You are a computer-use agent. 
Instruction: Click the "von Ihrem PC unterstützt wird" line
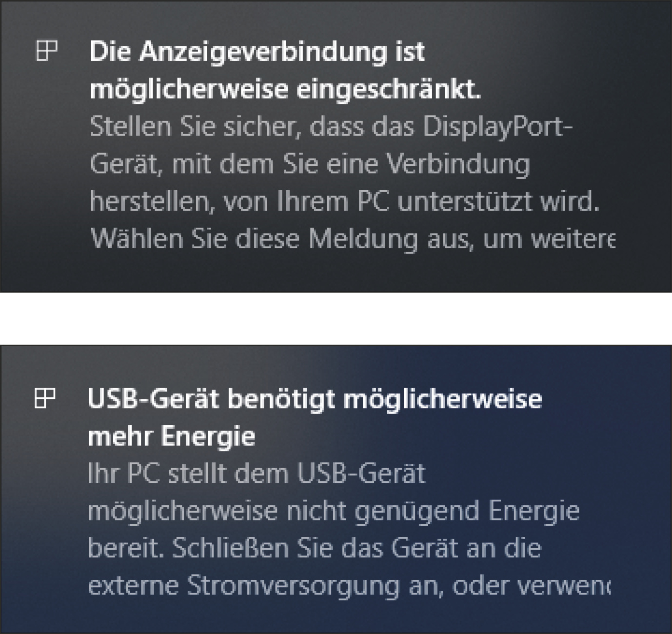coord(344,201)
